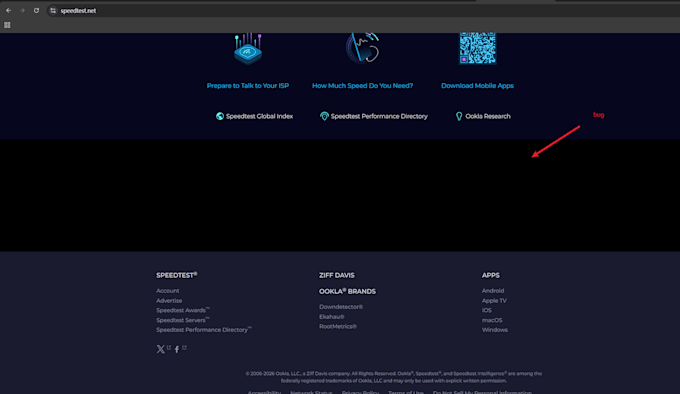The image size is (680, 394).
Task: Open Ekahau brand link
Action: pyautogui.click(x=332, y=317)
